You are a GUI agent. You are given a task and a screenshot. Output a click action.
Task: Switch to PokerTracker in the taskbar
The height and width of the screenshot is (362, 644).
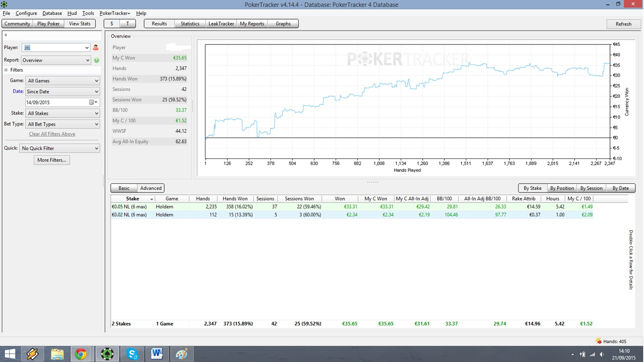point(107,354)
